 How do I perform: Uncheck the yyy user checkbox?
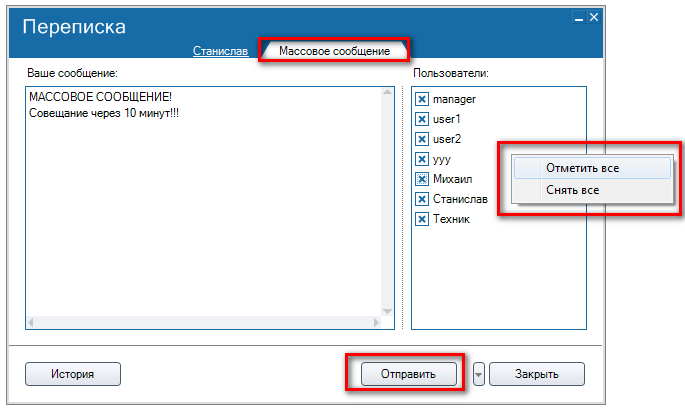tap(422, 159)
